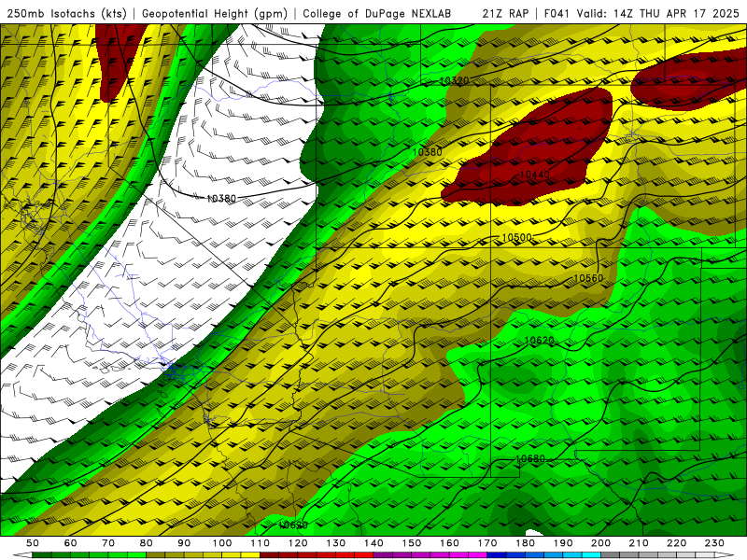Click the legend value 220
Screen dimensions: 747x560
click(x=676, y=543)
